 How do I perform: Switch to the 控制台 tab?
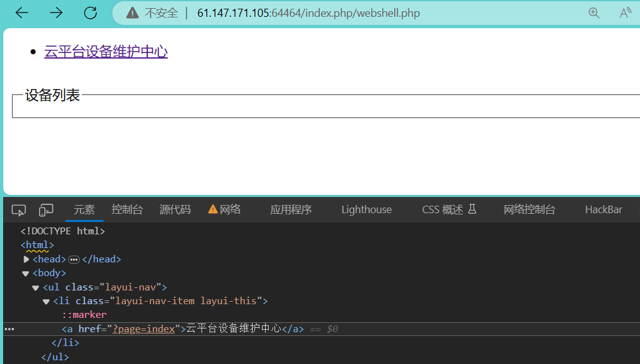127,209
